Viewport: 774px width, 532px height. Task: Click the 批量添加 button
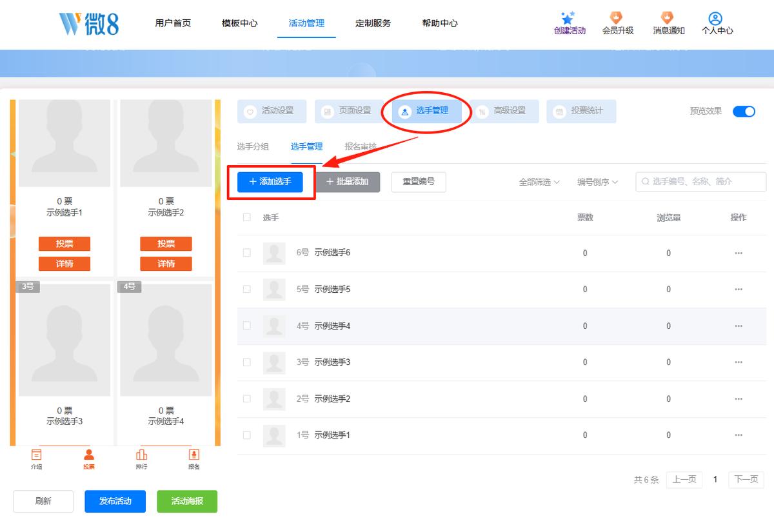348,182
